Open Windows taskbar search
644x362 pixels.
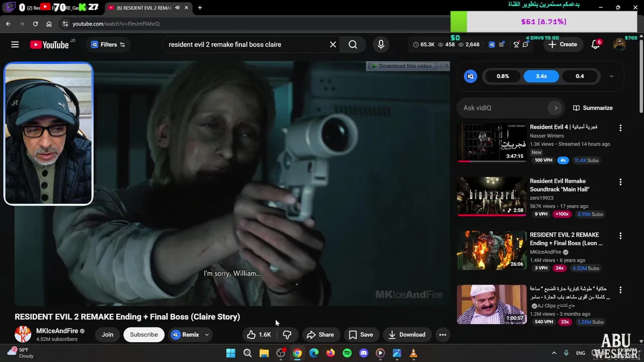coord(247,353)
